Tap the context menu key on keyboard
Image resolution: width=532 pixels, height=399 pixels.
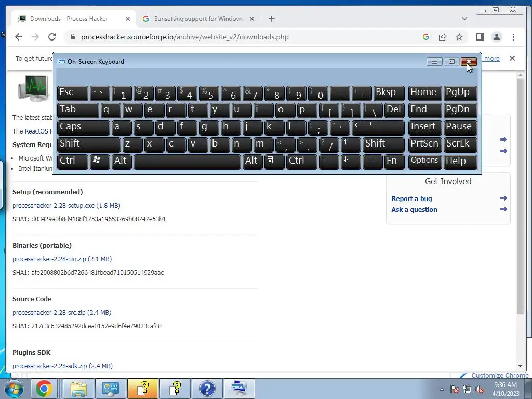[x=274, y=161]
